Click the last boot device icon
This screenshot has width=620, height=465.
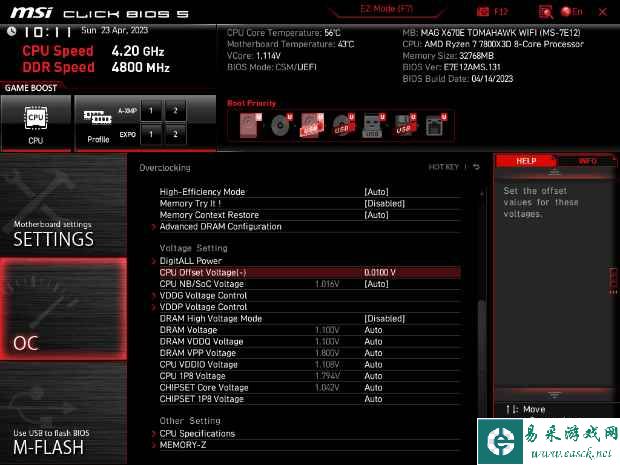point(435,125)
